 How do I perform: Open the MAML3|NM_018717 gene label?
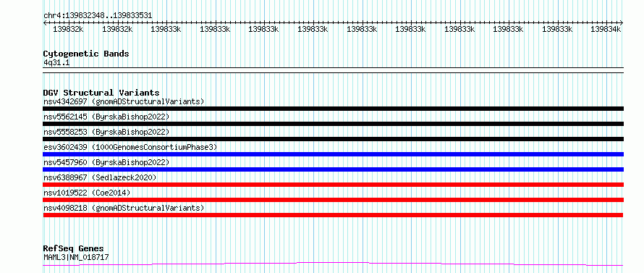[x=76, y=257]
